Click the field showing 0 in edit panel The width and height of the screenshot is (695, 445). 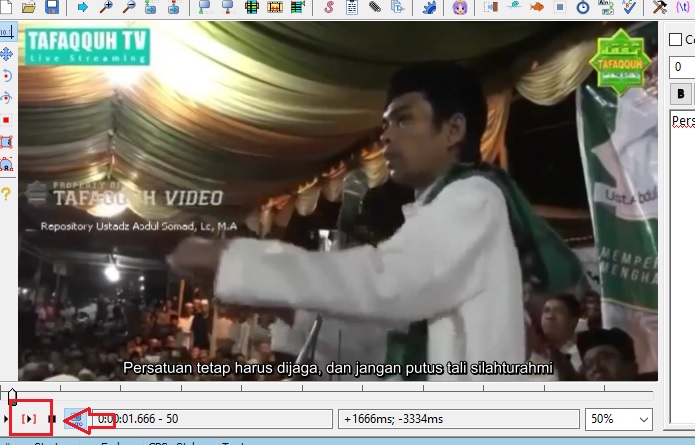click(682, 67)
